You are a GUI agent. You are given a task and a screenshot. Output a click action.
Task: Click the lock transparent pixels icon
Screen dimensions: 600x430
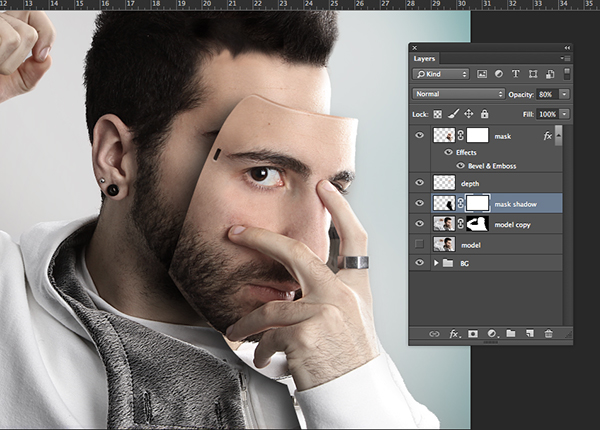[438, 115]
